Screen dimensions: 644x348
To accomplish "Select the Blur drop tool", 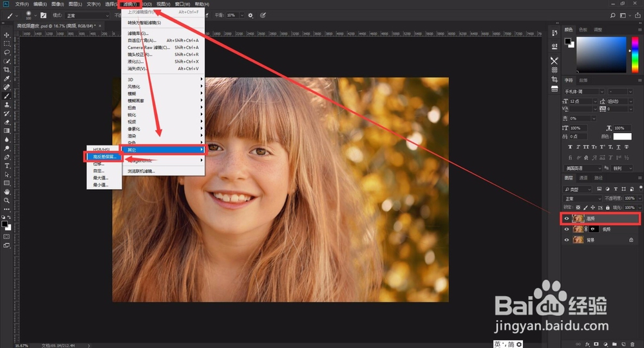I will tap(6, 140).
